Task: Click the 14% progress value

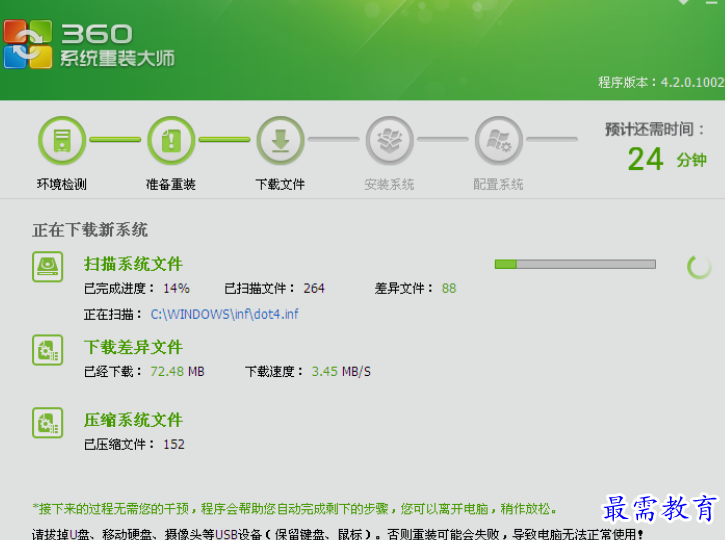Action: coord(176,288)
